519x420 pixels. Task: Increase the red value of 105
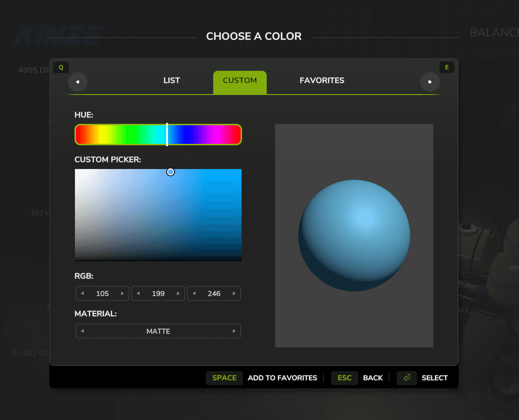point(122,293)
